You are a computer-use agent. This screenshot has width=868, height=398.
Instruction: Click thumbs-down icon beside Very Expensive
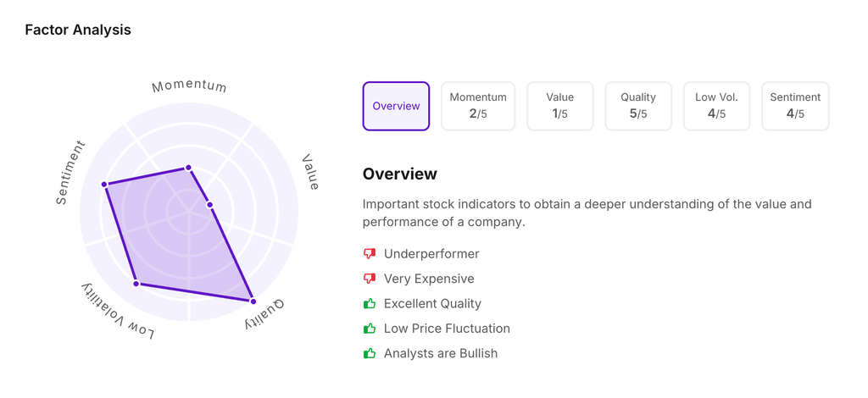click(x=370, y=279)
